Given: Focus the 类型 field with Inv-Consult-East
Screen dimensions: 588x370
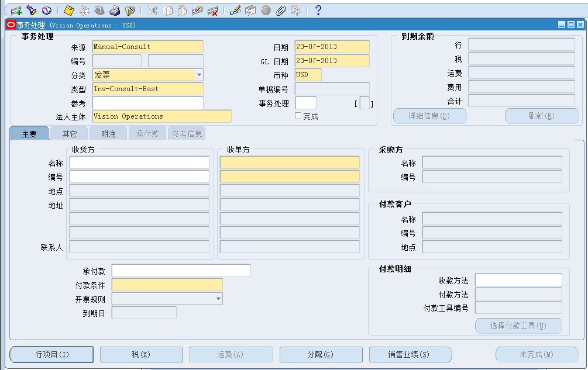Looking at the screenshot, I should [148, 89].
